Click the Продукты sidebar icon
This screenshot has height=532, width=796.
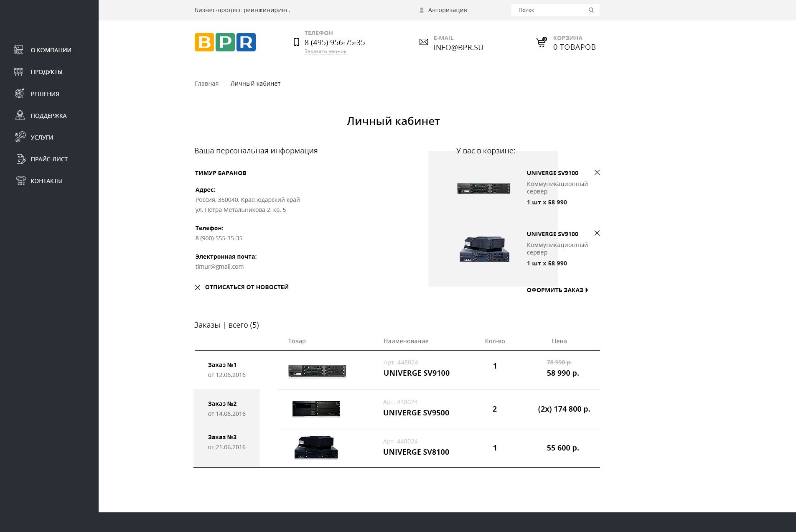[18, 72]
